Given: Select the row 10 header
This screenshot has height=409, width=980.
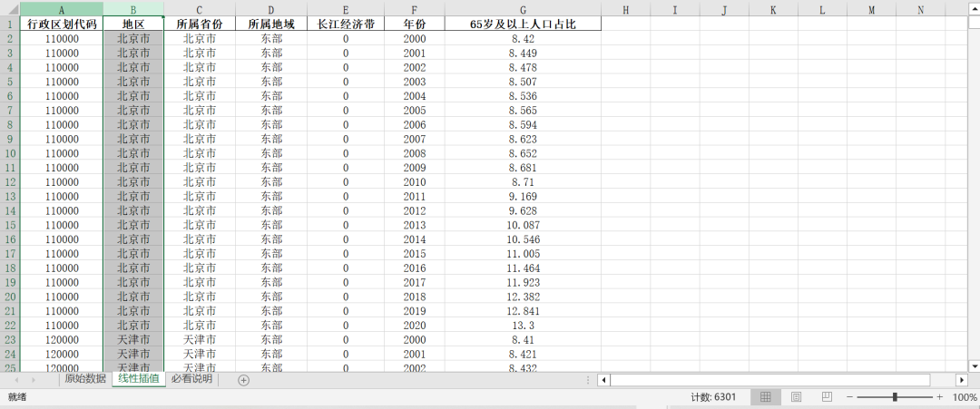Looking at the screenshot, I should [9, 153].
